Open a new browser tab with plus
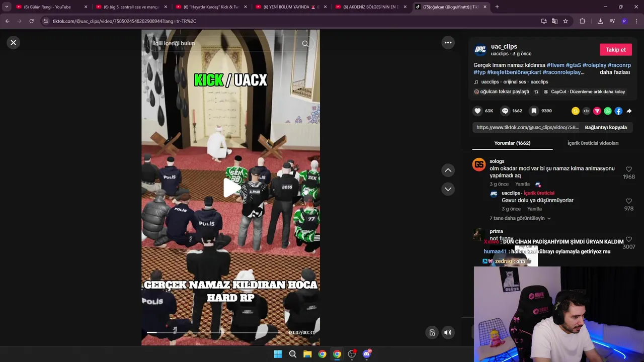The image size is (644, 362). tap(497, 7)
